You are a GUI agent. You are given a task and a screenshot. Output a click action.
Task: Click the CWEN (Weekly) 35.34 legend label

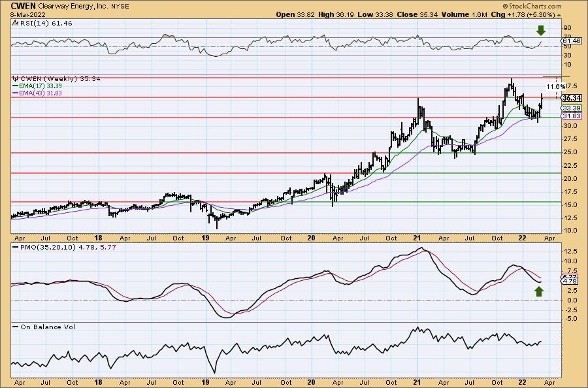click(x=60, y=79)
